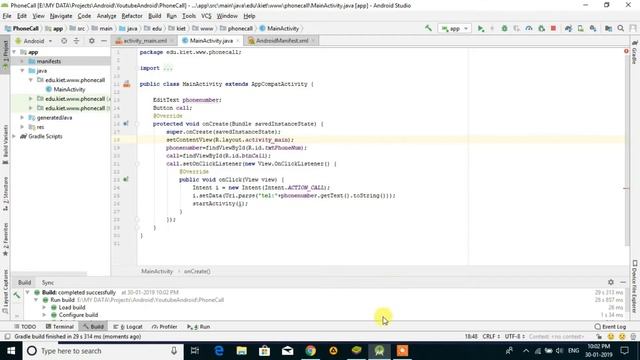Click the red error indicator above editor scrollbar
The width and height of the screenshot is (640, 360).
point(626,51)
